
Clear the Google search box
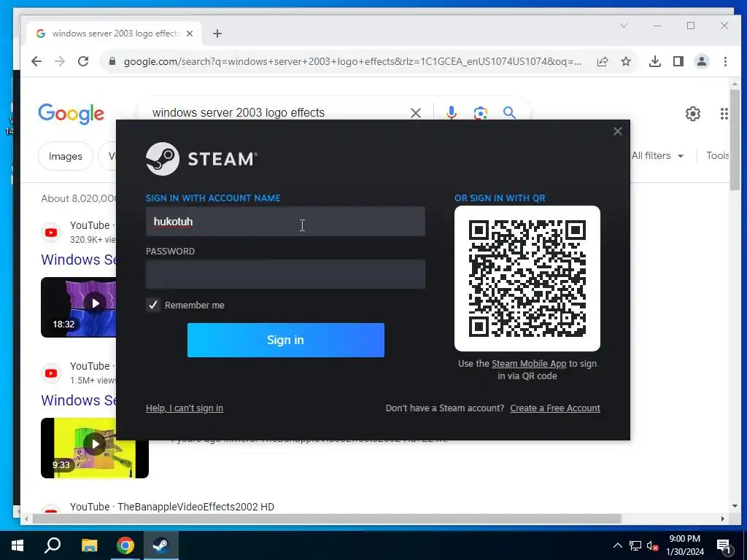416,113
